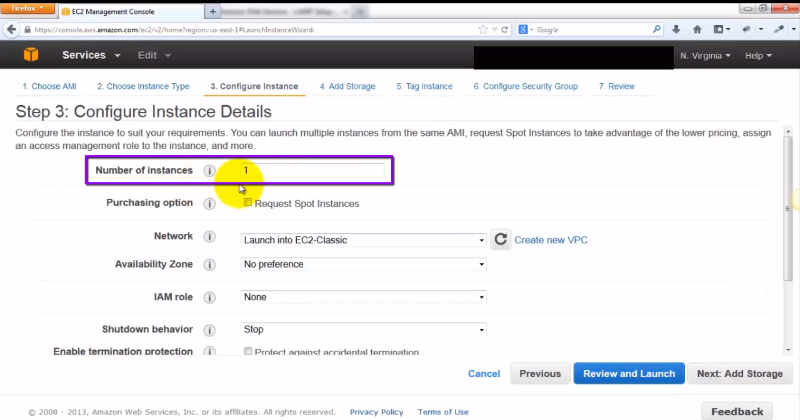This screenshot has width=800, height=420.
Task: Go to step 2. Choose Instance Type
Action: 143,86
